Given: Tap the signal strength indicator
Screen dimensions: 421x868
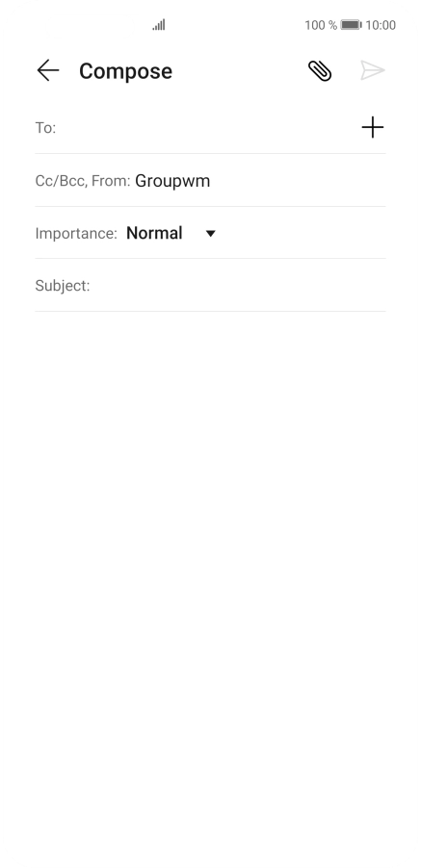Looking at the screenshot, I should [159, 25].
